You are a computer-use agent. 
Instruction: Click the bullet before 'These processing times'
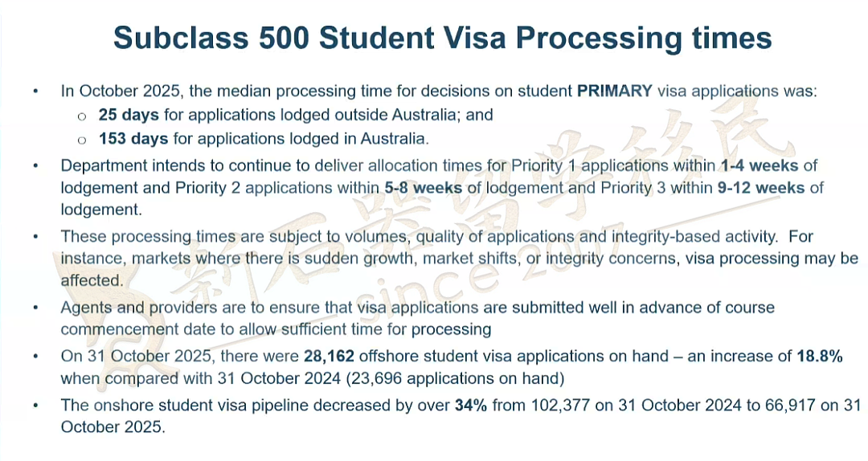coord(36,237)
